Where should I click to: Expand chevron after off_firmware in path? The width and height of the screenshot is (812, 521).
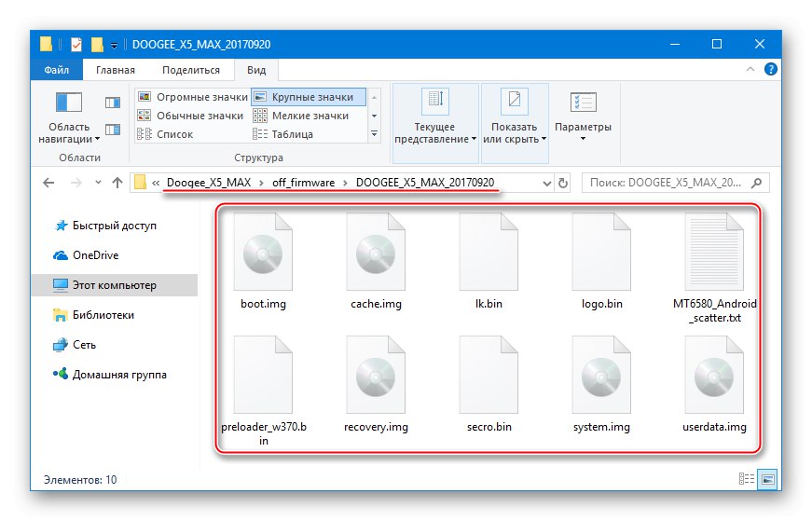[x=346, y=183]
